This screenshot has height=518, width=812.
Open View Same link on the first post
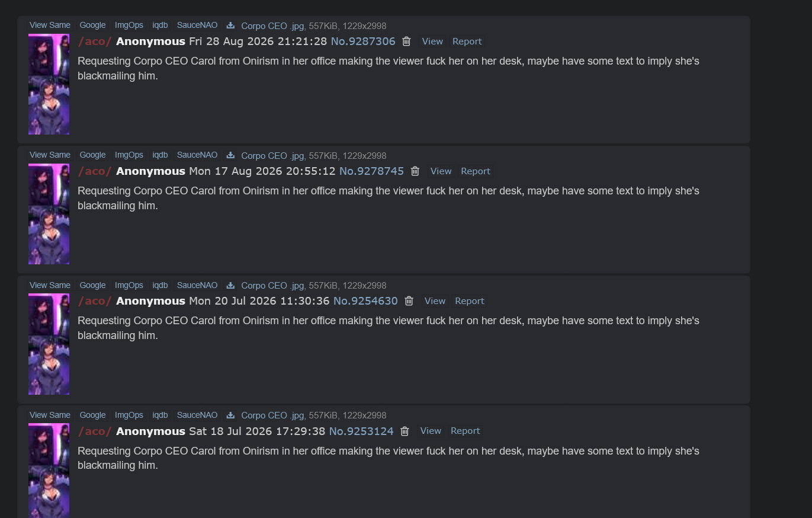(x=50, y=25)
